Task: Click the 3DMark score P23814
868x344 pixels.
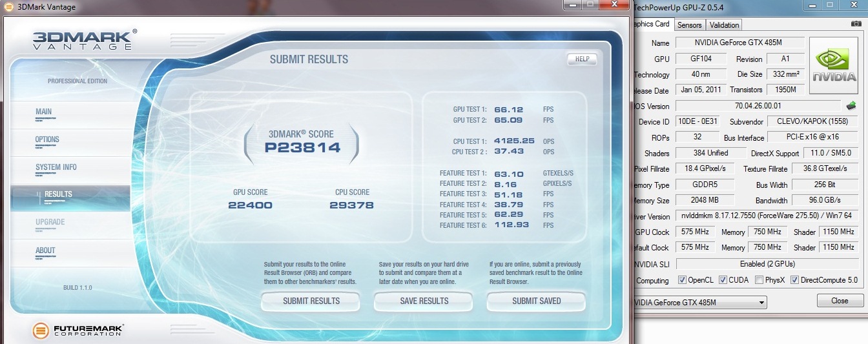Action: click(302, 148)
